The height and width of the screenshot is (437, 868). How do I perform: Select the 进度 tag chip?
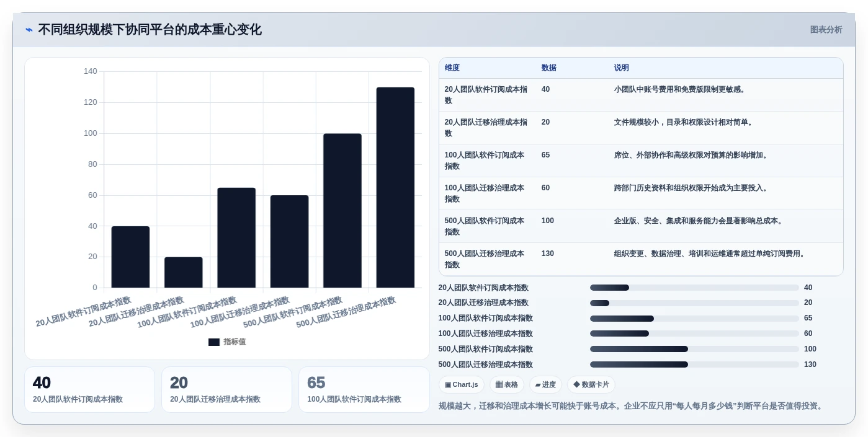point(545,385)
